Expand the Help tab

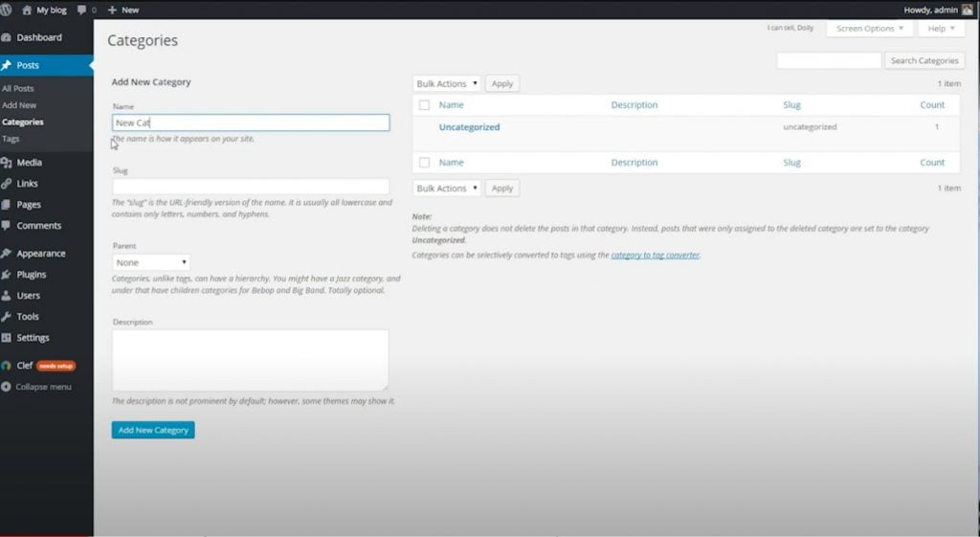pos(941,29)
